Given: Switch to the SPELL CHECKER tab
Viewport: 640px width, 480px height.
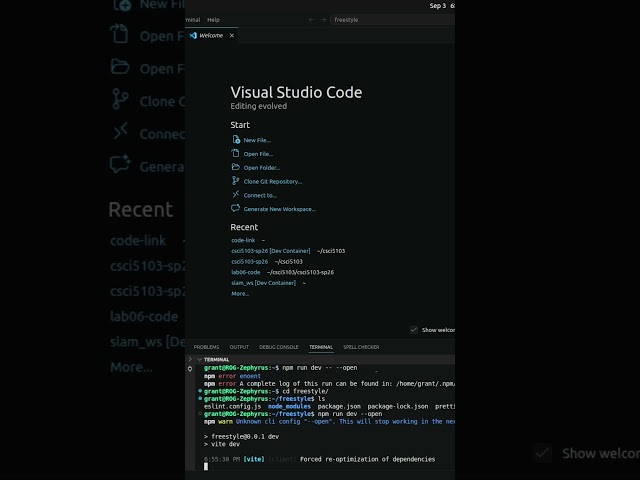Looking at the screenshot, I should [x=361, y=347].
